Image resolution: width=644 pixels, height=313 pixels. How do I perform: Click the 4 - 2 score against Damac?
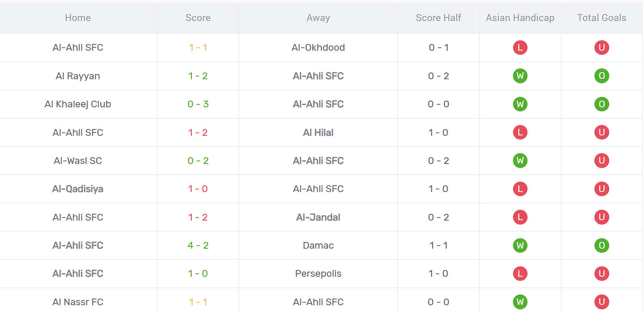pyautogui.click(x=198, y=245)
